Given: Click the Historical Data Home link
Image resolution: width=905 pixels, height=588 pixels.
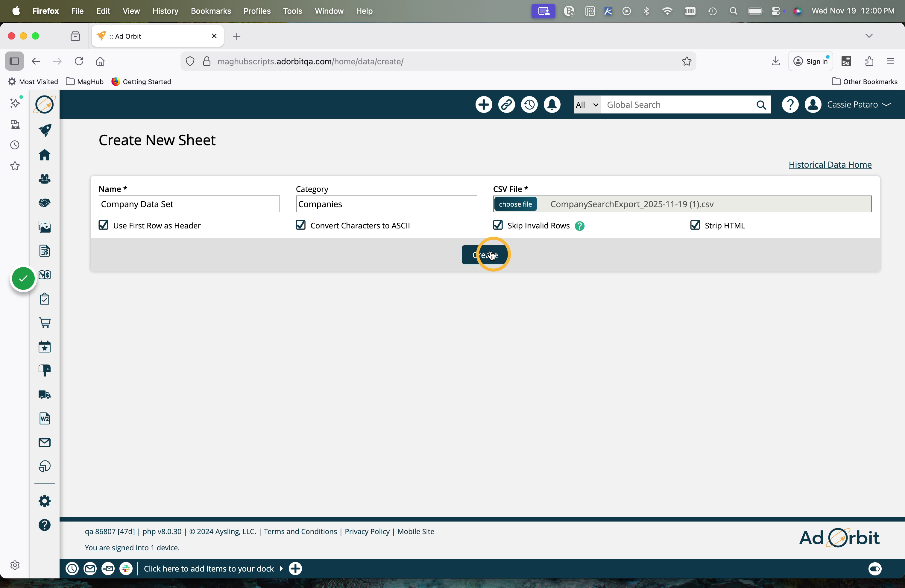Looking at the screenshot, I should tap(830, 165).
